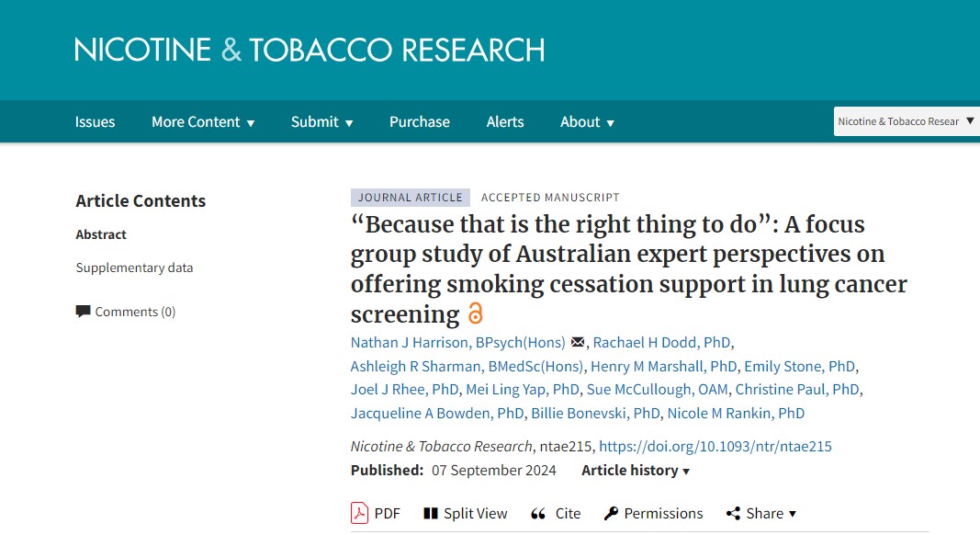Click the JOURNAL ARTICLE label
Viewport: 980px width, 535px height.
pyautogui.click(x=410, y=197)
